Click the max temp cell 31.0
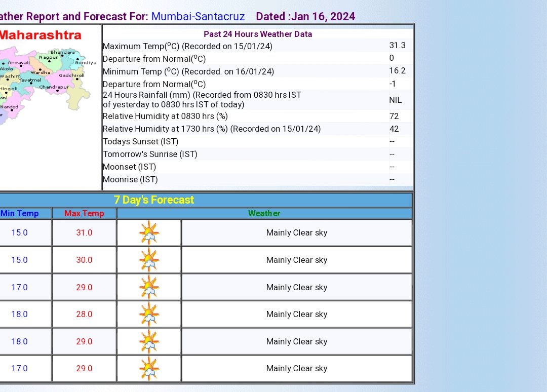Viewport: 547px width, 392px height. [x=84, y=232]
